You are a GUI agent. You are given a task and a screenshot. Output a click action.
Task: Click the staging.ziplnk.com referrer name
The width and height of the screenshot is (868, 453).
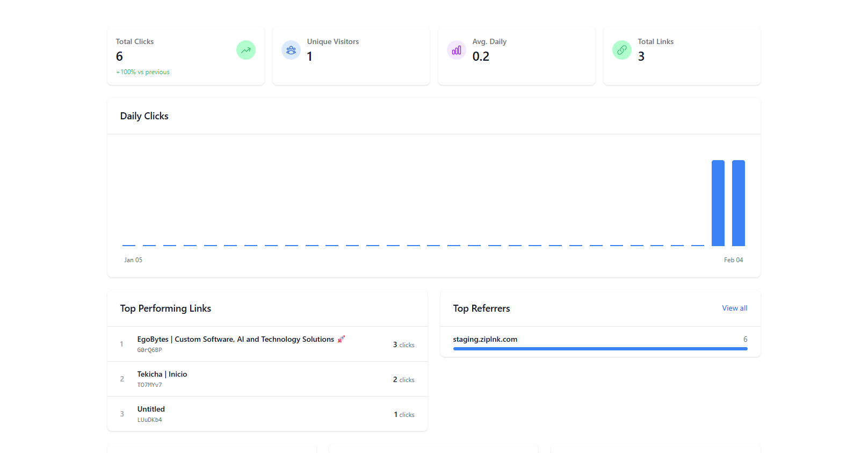tap(485, 339)
